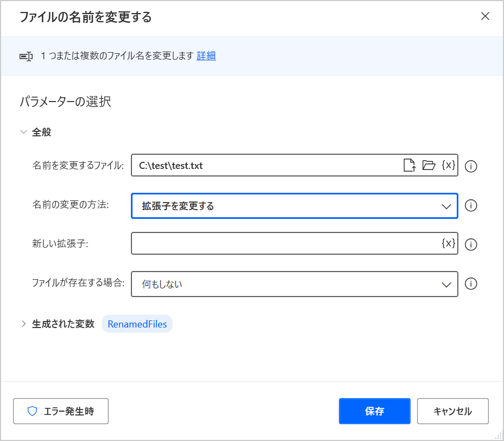
Task: Insert variable in 名前を変更するファイル field
Action: [x=449, y=166]
